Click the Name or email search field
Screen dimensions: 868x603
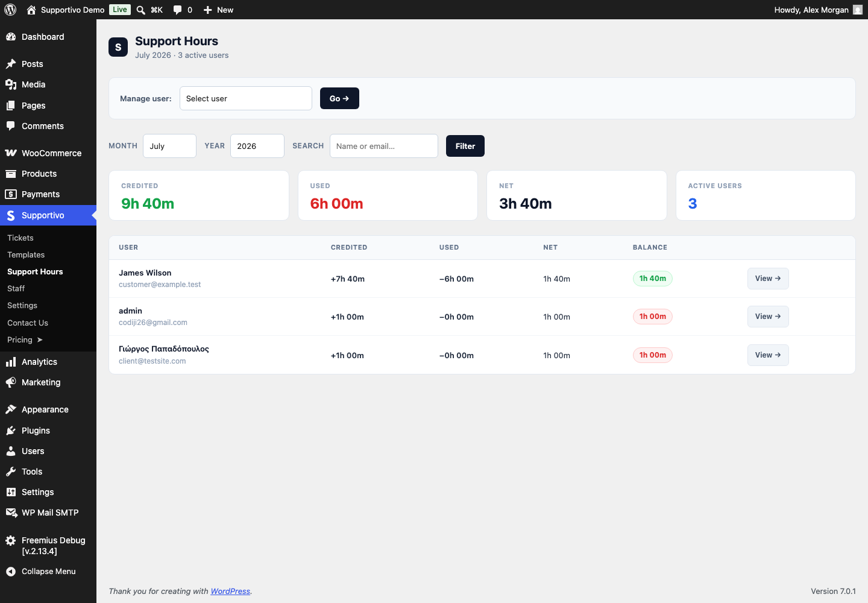point(384,146)
